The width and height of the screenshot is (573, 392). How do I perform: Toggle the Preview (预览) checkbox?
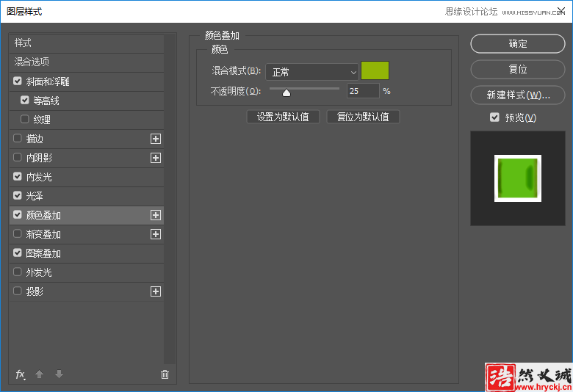(x=494, y=117)
